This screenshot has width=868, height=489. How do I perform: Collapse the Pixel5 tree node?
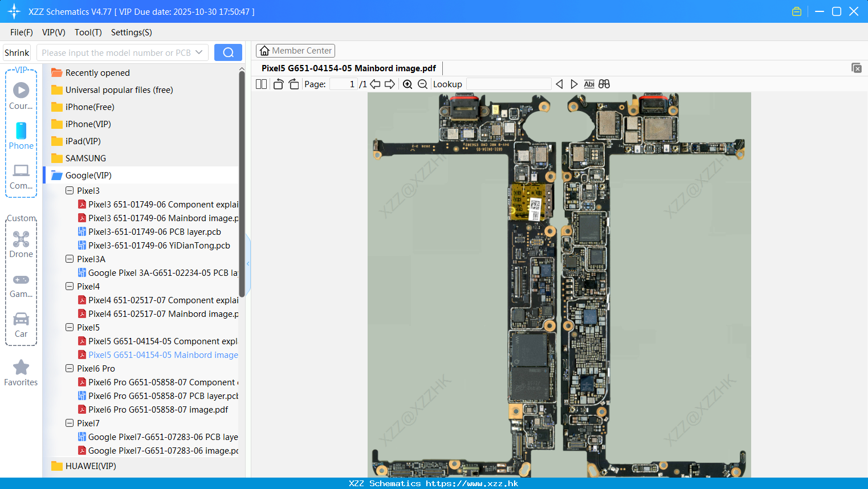[70, 327]
